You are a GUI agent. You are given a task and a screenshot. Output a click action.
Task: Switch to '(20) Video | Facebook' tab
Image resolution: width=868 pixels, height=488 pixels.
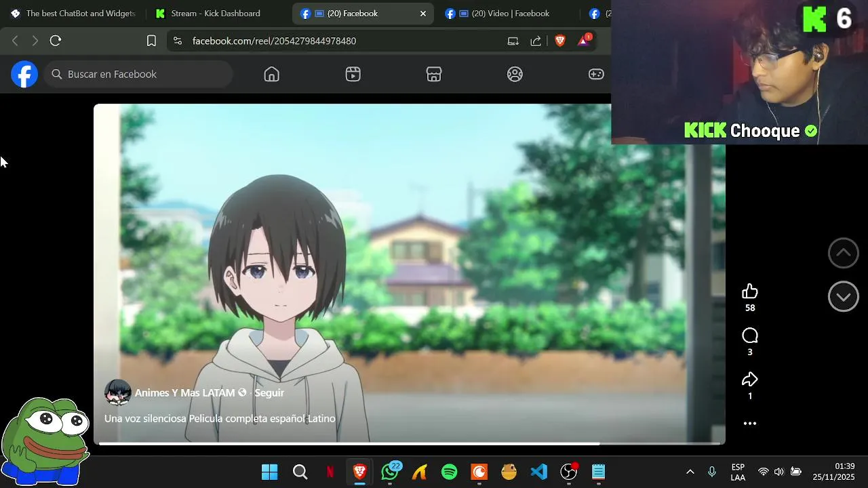[x=505, y=14]
